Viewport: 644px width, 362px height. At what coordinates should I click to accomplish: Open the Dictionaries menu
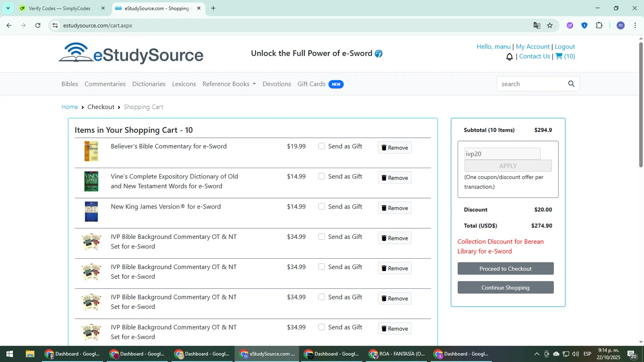coord(149,84)
